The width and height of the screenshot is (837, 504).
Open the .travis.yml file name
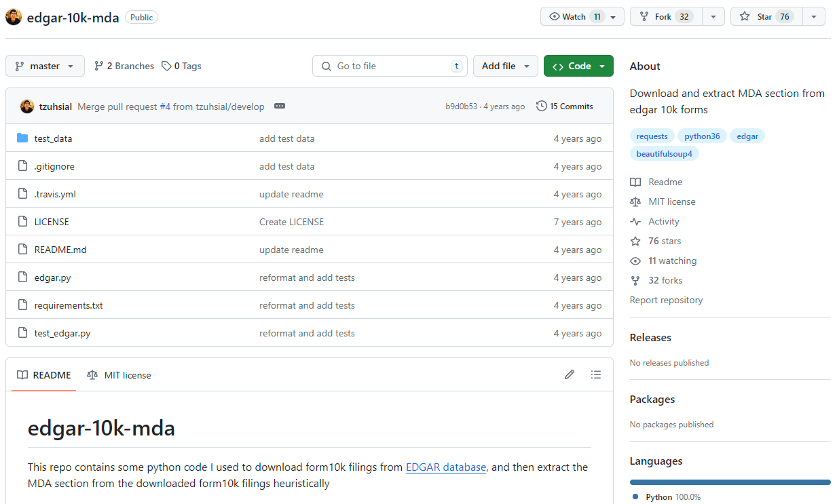pyautogui.click(x=55, y=194)
